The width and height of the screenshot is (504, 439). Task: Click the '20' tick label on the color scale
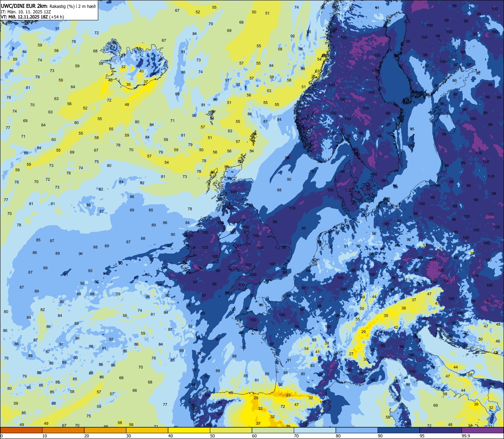tap(87, 436)
